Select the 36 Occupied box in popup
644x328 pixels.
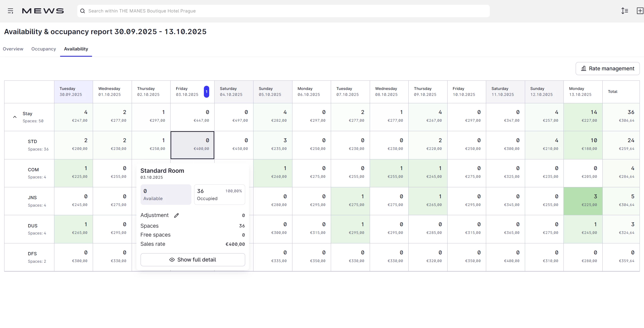pos(219,195)
